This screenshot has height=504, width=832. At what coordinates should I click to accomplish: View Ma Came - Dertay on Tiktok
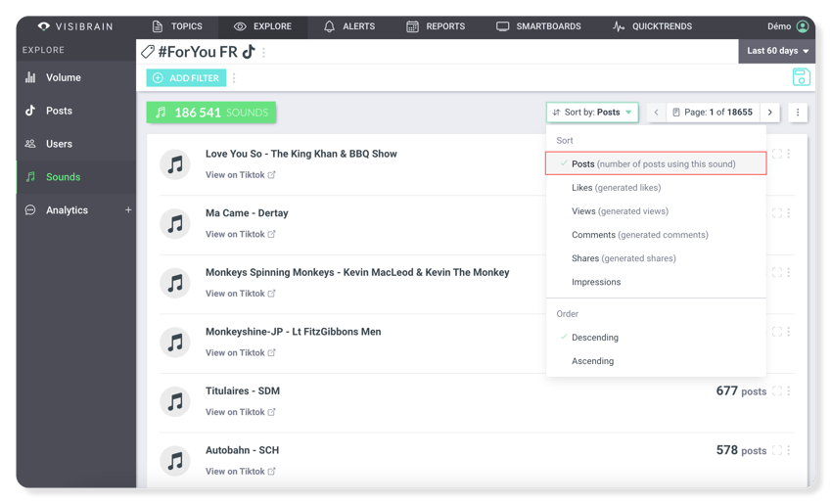point(241,234)
